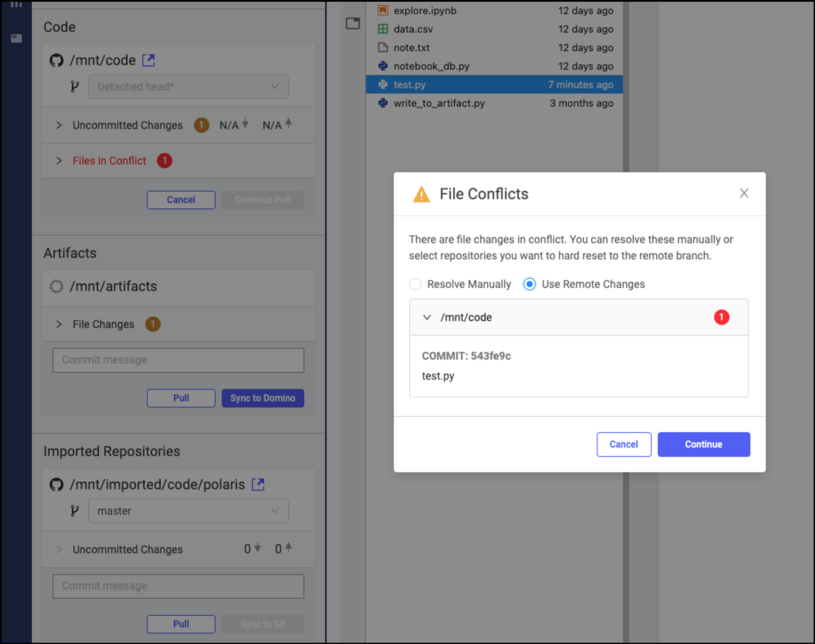
Task: Click the note.txt document icon
Action: point(383,48)
